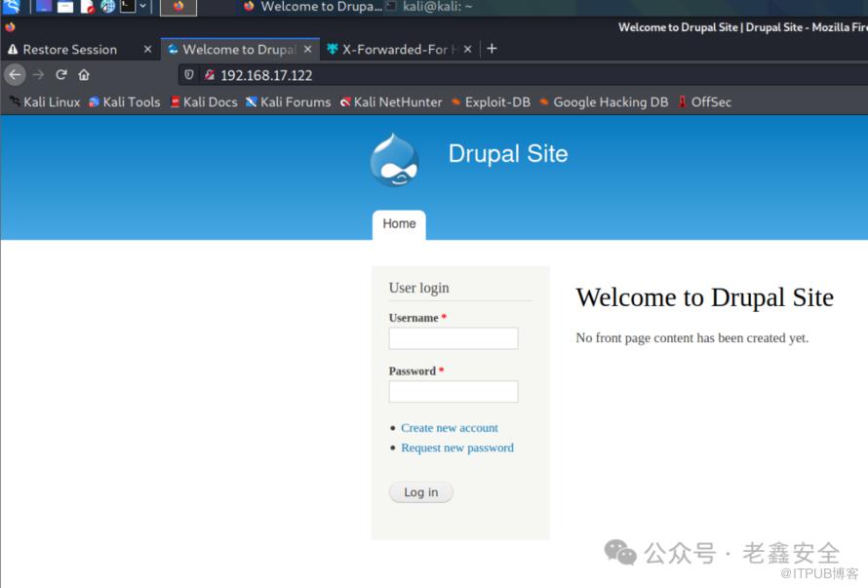The width and height of the screenshot is (868, 588).
Task: Open the Exploit-DB bookmark
Action: (x=496, y=101)
